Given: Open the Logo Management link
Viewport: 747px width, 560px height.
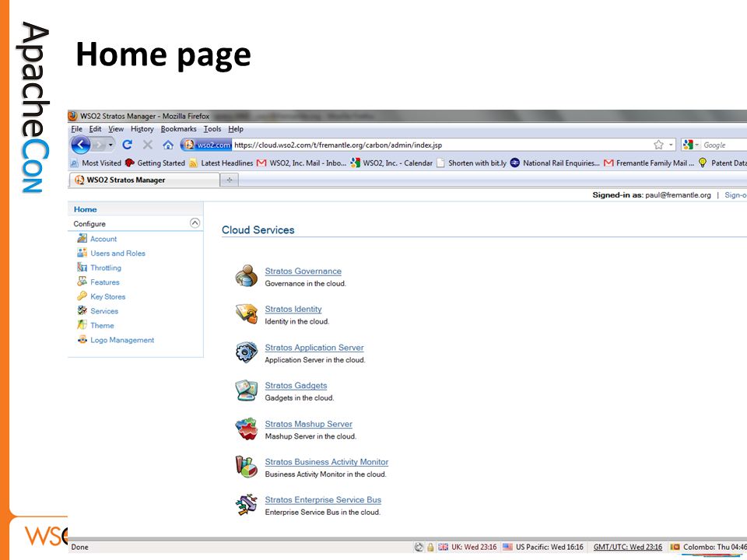Looking at the screenshot, I should (x=122, y=340).
